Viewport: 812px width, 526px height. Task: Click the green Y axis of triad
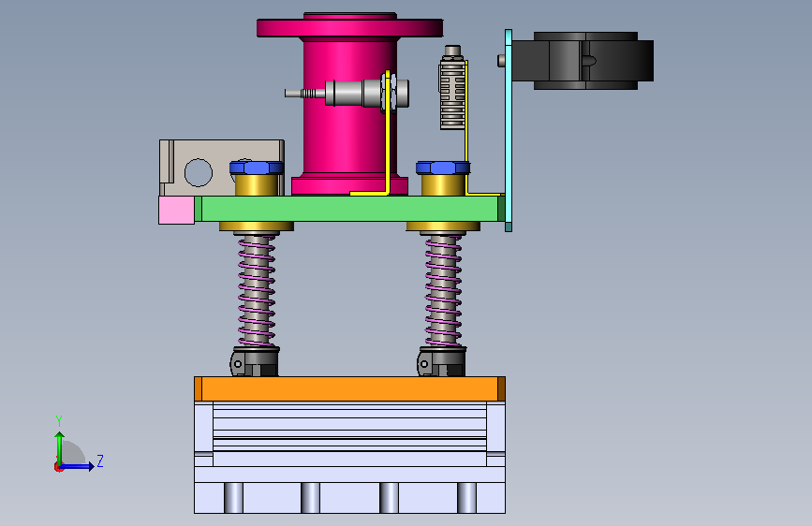[60, 447]
